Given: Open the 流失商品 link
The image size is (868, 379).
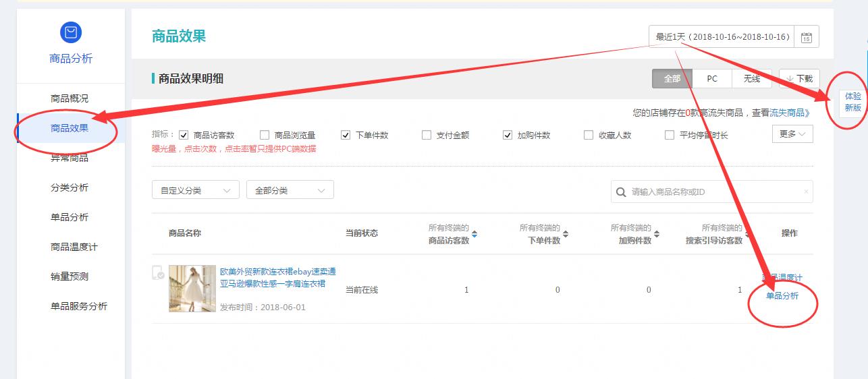Looking at the screenshot, I should point(790,113).
